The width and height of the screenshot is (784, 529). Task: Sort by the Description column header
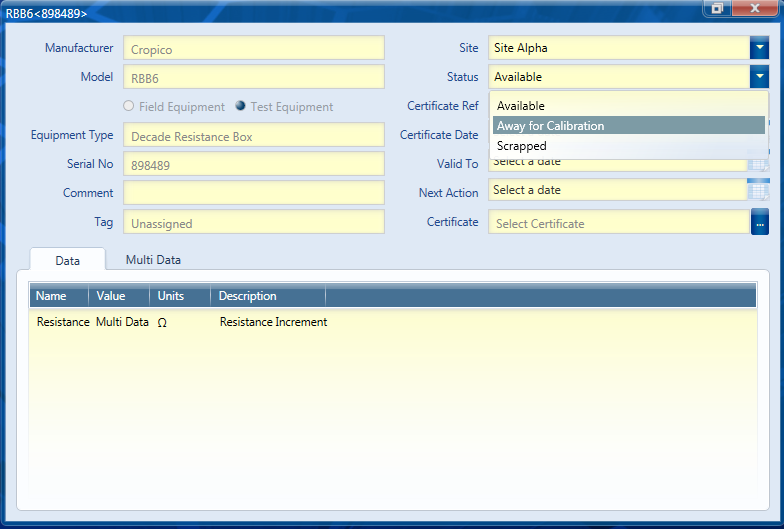(268, 296)
